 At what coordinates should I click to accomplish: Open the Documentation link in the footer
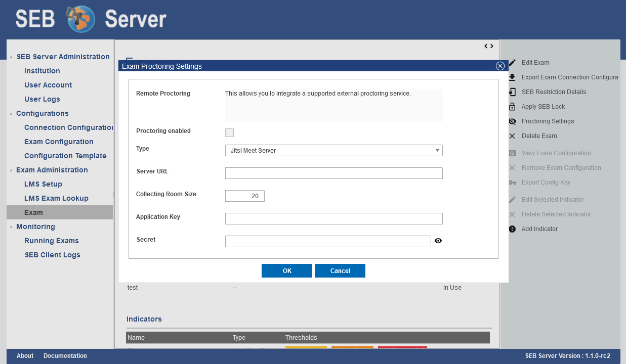click(65, 356)
